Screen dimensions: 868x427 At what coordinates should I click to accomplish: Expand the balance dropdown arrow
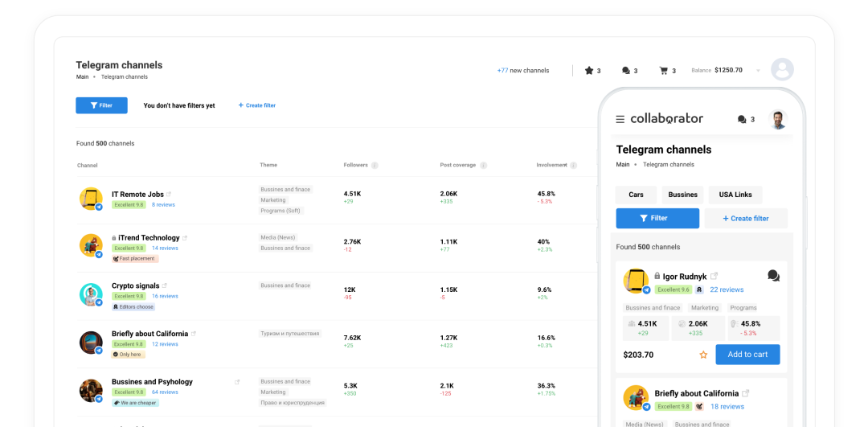758,71
